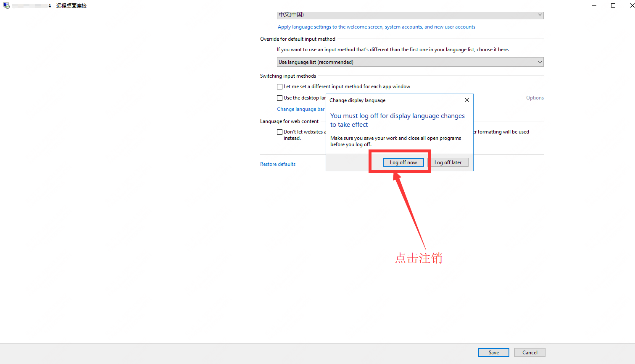Open the 'Use language list (recommended)' dropdown

pyautogui.click(x=410, y=62)
